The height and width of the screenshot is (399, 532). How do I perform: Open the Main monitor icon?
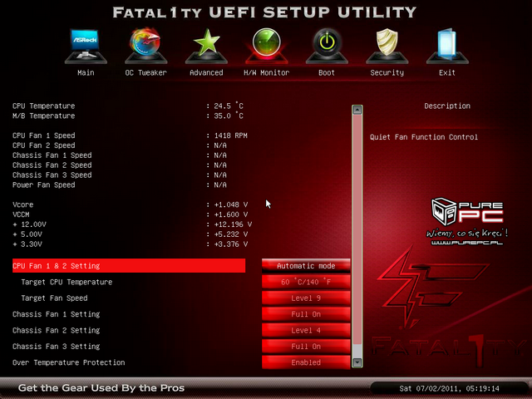[86, 46]
